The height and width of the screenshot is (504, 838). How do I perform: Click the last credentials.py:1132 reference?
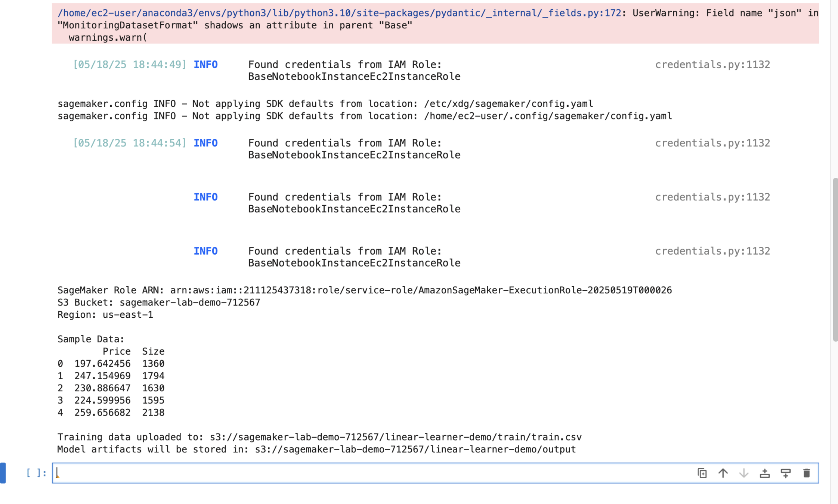(712, 251)
